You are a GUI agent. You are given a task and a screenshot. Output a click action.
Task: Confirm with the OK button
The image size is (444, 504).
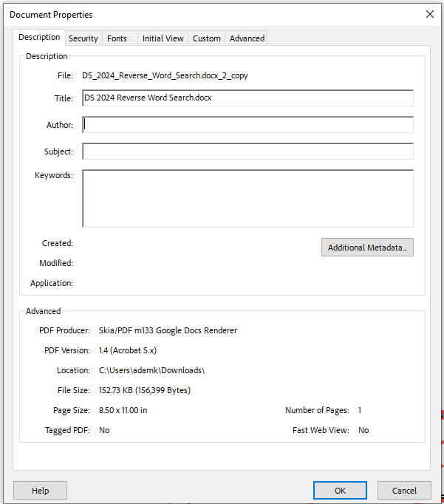pyautogui.click(x=340, y=491)
